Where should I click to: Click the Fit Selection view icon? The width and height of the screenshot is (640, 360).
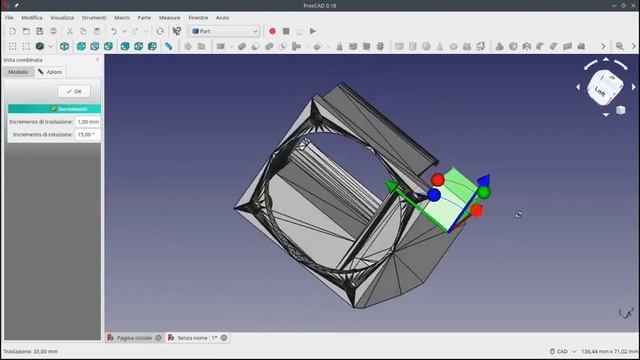tap(26, 46)
